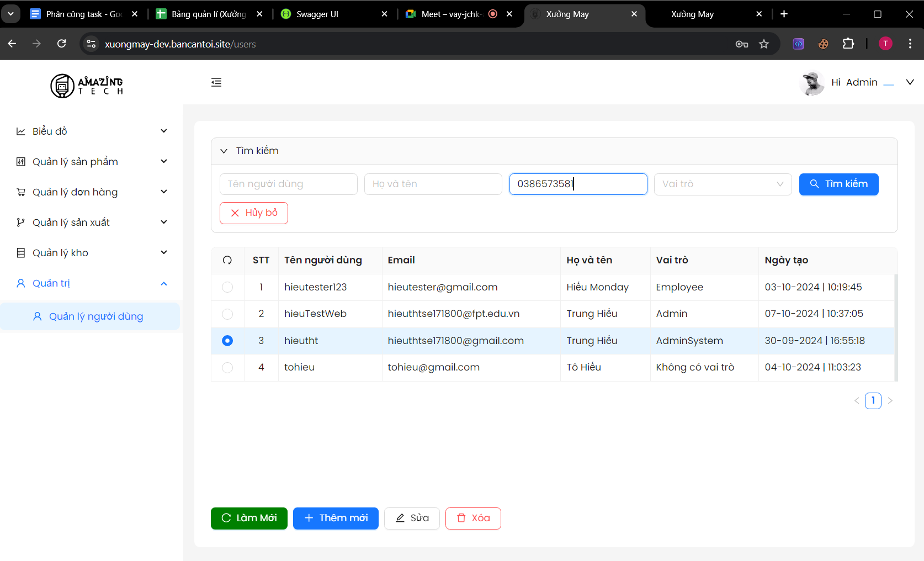
Task: Click the sidebar collapse menu icon
Action: coord(216,82)
